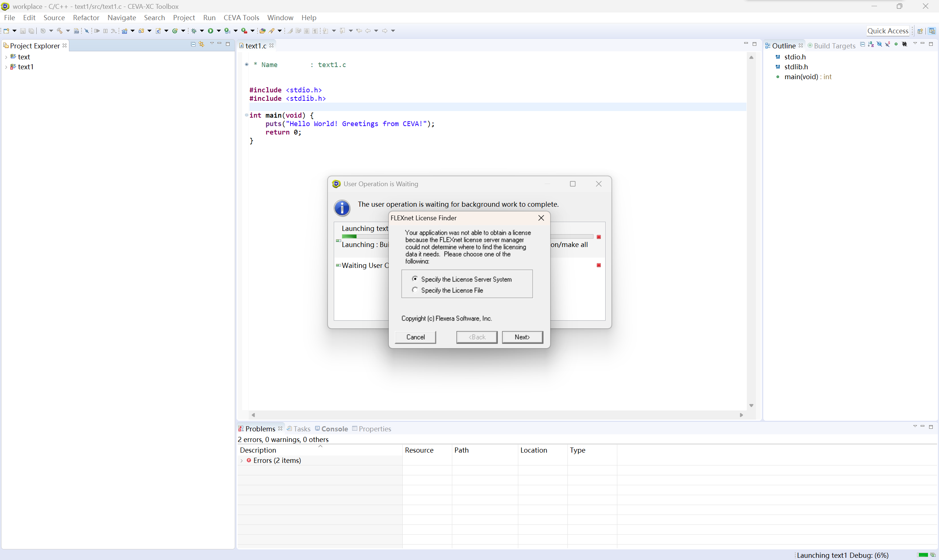Stop the Launching text1 job red square

coord(599,237)
